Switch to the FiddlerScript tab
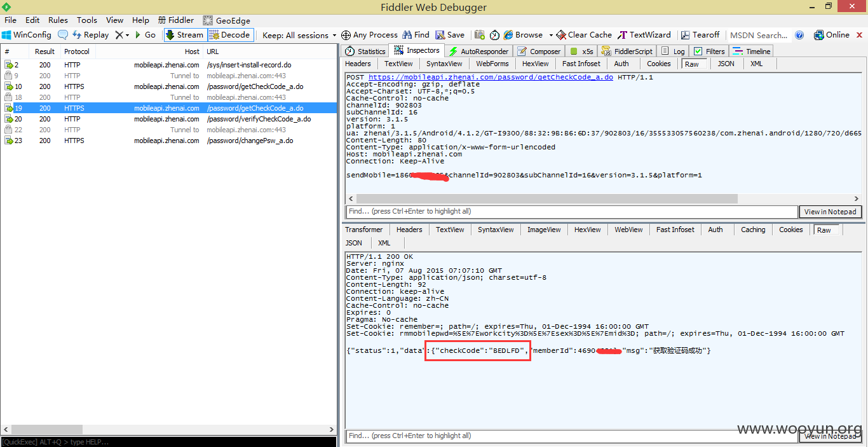This screenshot has height=447, width=868. click(x=627, y=52)
